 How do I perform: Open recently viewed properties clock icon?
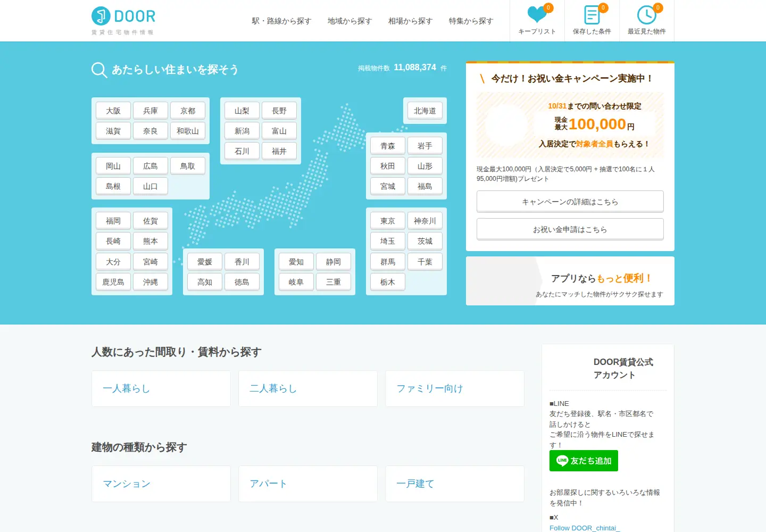click(647, 14)
